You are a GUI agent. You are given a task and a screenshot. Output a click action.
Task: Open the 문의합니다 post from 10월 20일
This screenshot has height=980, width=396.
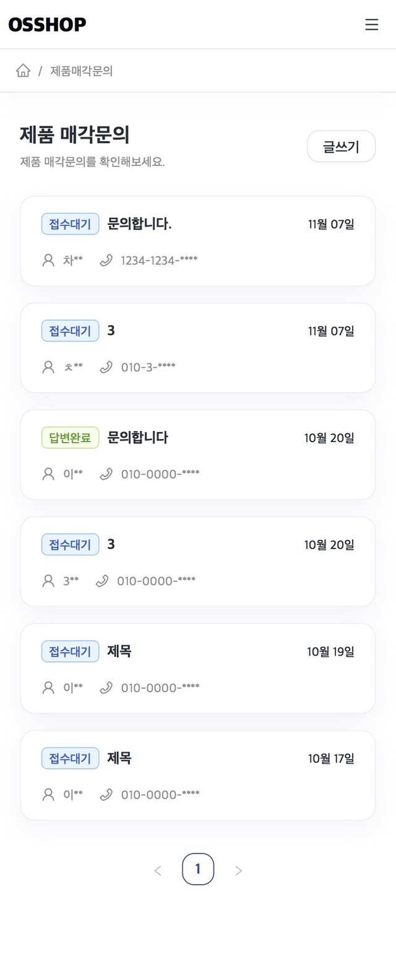(x=137, y=437)
